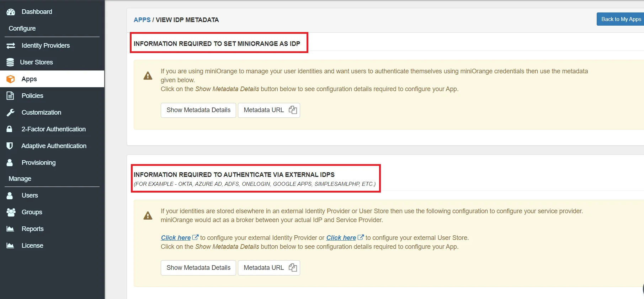
Task: Click the Adaptive Authentication shield icon
Action: click(x=10, y=146)
